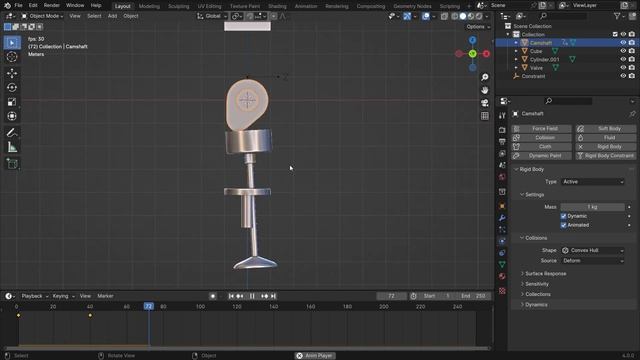This screenshot has height=360, width=640.
Task: Select the Transform tool
Action: click(x=12, y=116)
